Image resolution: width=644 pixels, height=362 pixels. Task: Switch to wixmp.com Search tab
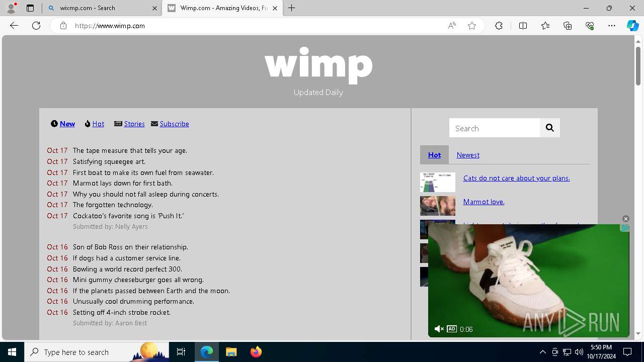102,8
